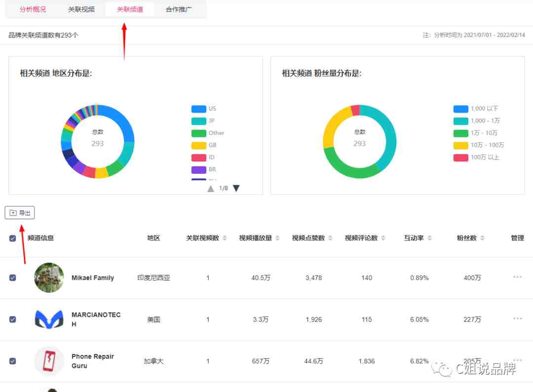Switch to the 分析概况 tab
The height and width of the screenshot is (392, 533).
pos(33,9)
